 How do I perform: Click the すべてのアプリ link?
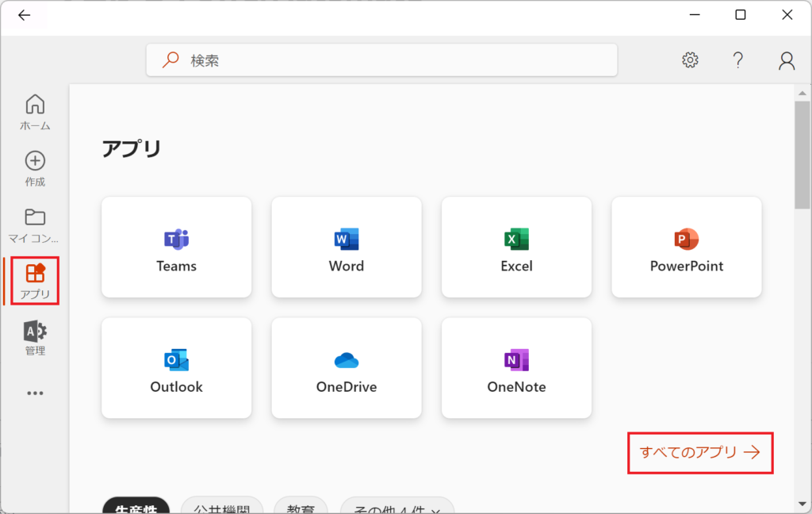(699, 453)
